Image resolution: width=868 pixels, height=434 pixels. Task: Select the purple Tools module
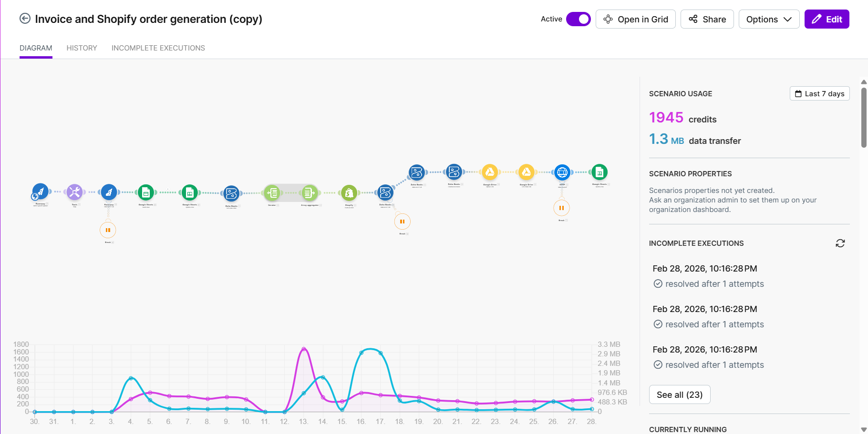pyautogui.click(x=74, y=192)
